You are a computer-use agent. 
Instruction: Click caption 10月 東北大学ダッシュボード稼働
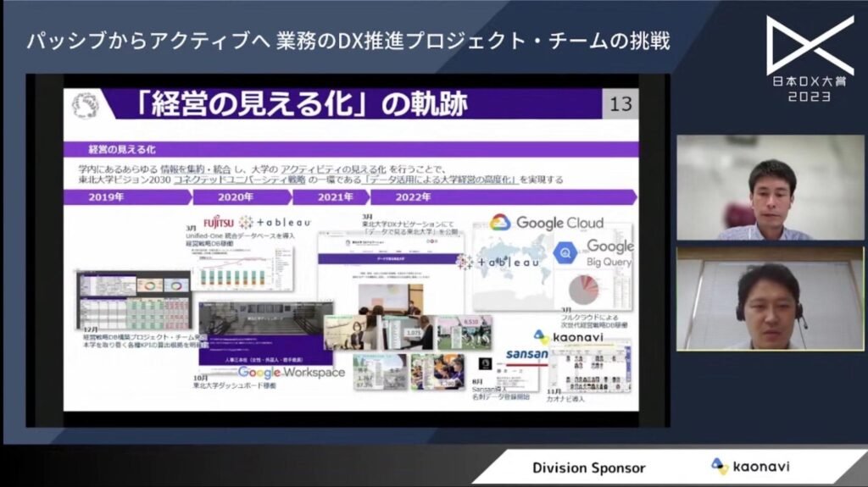pyautogui.click(x=234, y=382)
